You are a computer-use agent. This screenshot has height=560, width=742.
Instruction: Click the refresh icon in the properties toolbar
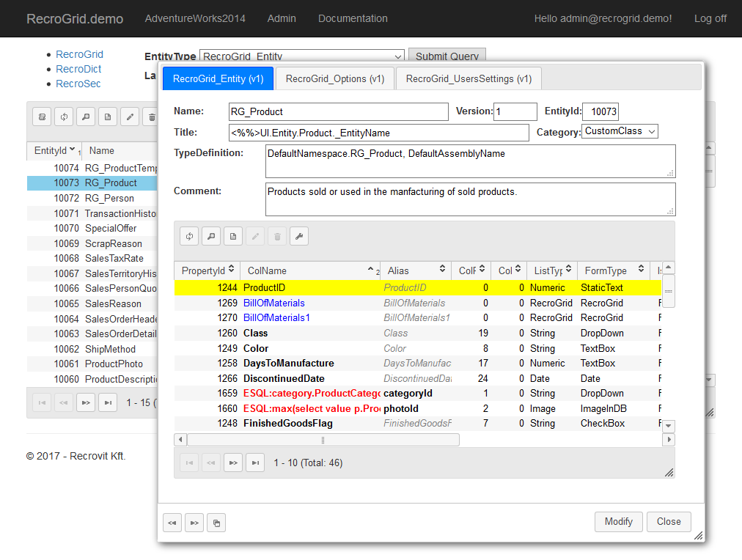pos(189,236)
